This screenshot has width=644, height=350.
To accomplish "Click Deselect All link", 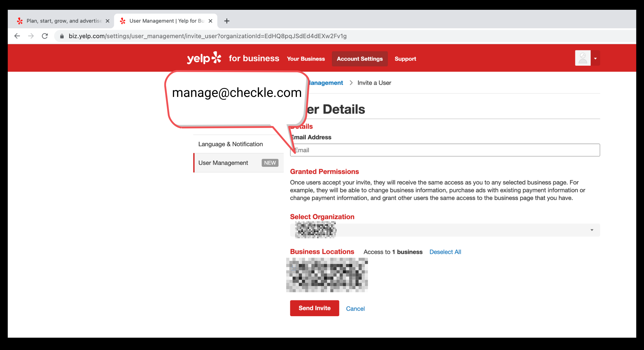I will pos(445,252).
